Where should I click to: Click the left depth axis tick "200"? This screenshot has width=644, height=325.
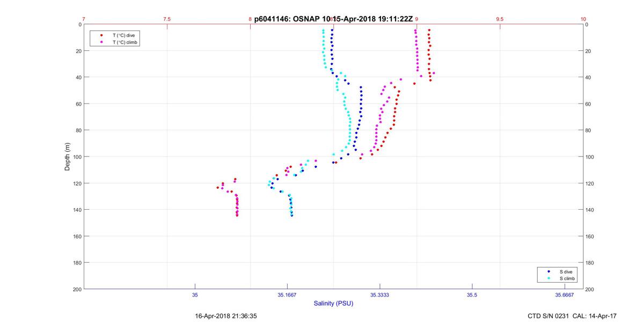(76, 289)
